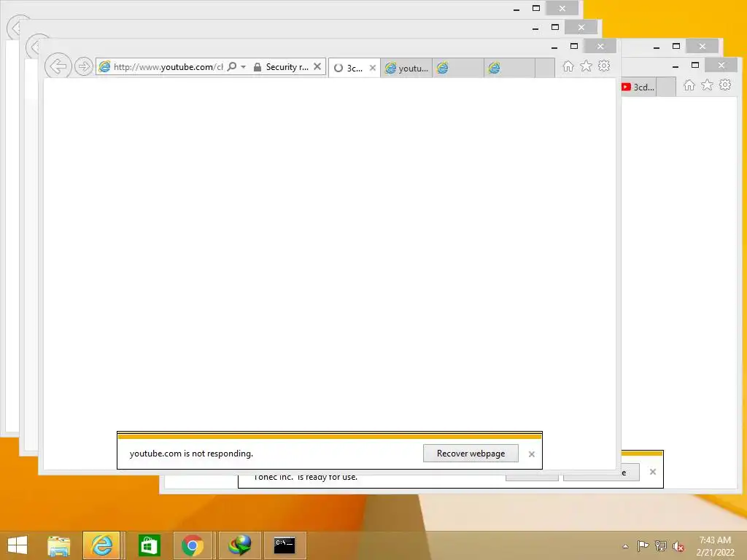Open Favorites star in front IE window
747x560 pixels.
586,66
